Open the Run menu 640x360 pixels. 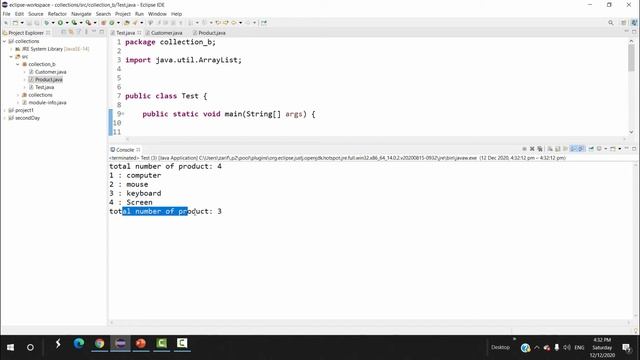[x=139, y=14]
